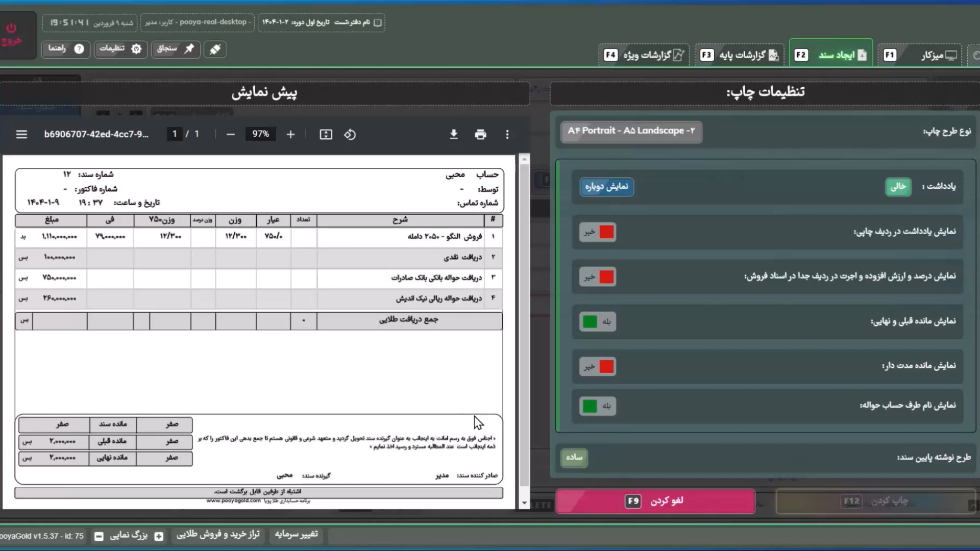Click preview scrollbar up arrow
This screenshot has height=551, width=980.
coord(524,160)
